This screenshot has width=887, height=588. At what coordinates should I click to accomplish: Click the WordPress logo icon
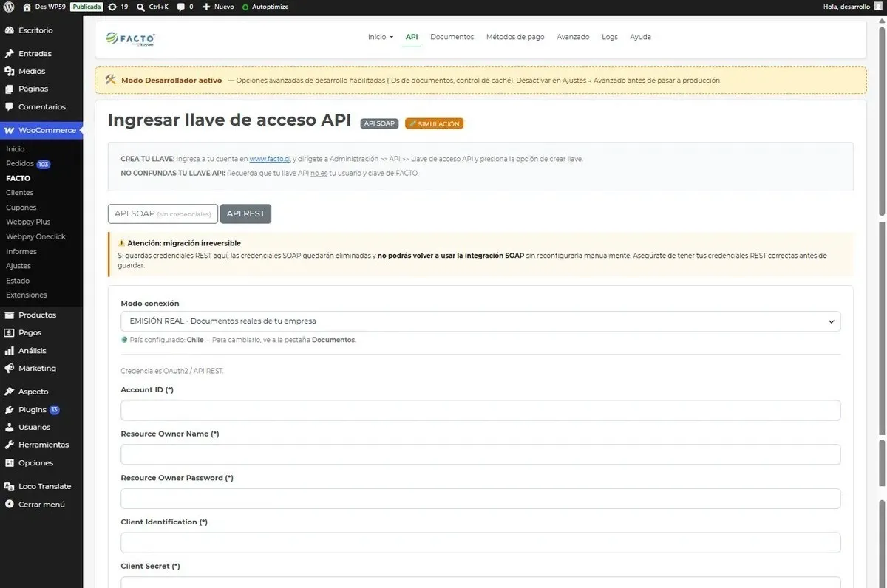[x=9, y=7]
